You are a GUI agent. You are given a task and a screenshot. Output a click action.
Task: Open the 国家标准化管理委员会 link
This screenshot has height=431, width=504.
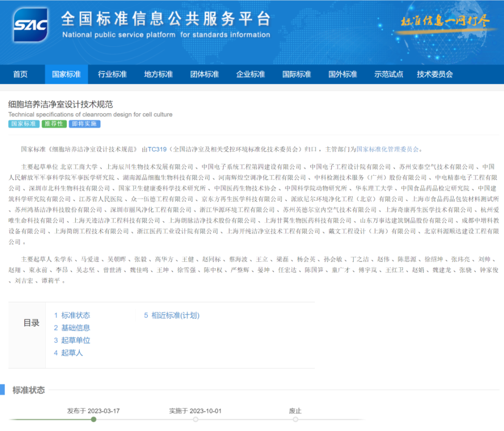click(x=387, y=149)
